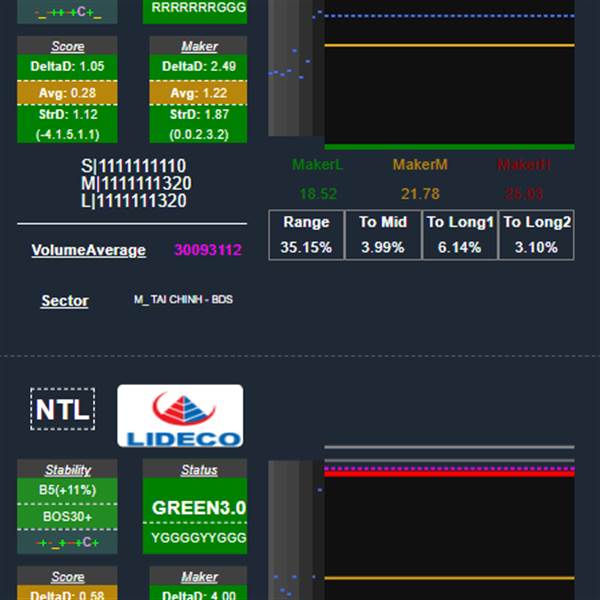The width and height of the screenshot is (600, 600).
Task: Open the Stability header in NTL card
Action: [67, 470]
